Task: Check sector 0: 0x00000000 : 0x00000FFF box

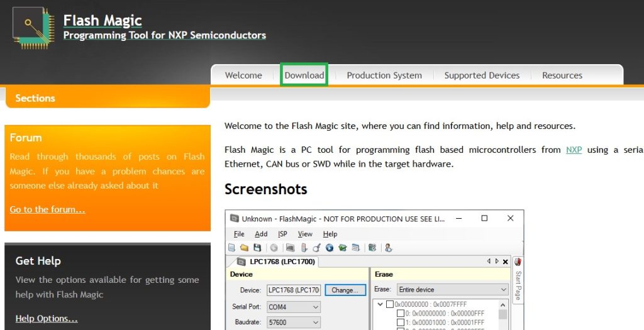Action: pos(401,314)
